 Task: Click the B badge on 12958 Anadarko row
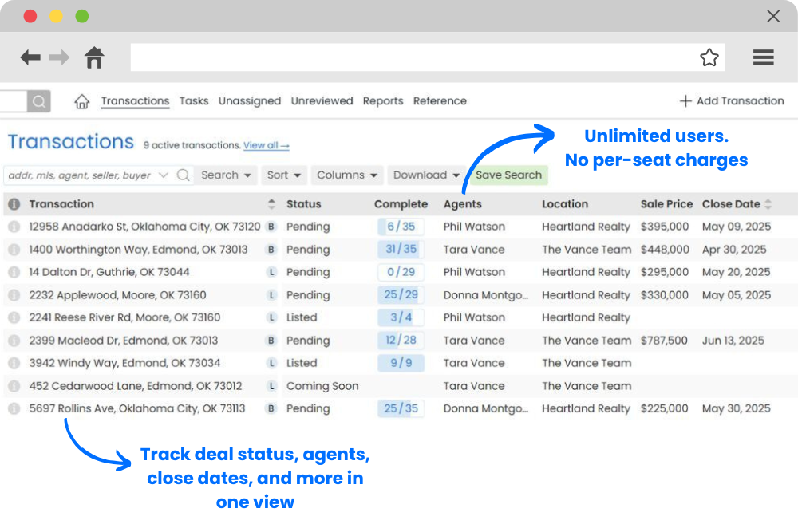click(x=271, y=227)
